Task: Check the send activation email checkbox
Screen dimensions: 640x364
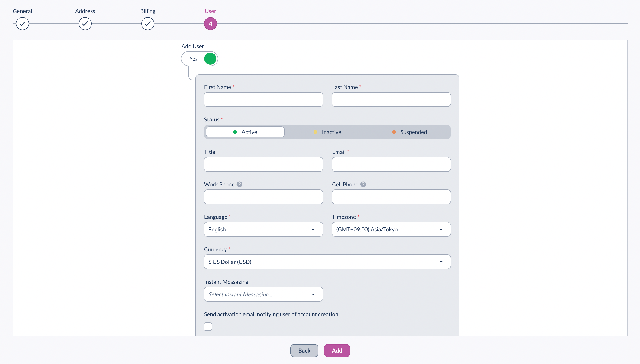Action: coord(208,326)
